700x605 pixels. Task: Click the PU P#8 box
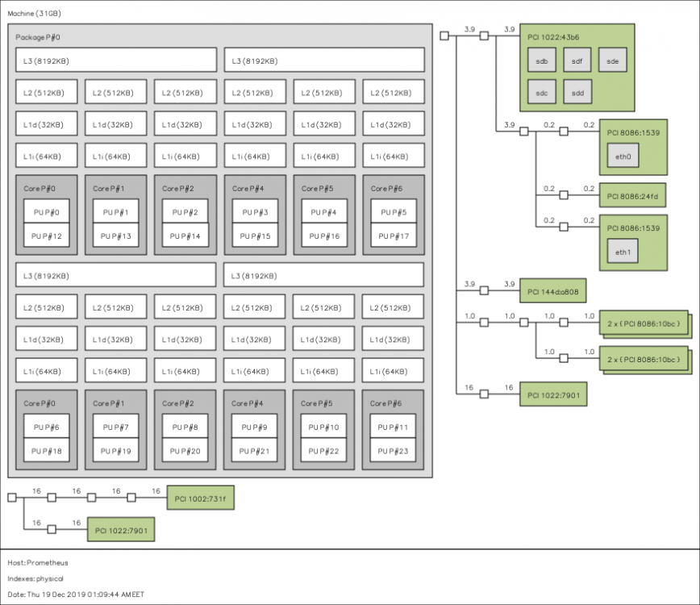185,426
